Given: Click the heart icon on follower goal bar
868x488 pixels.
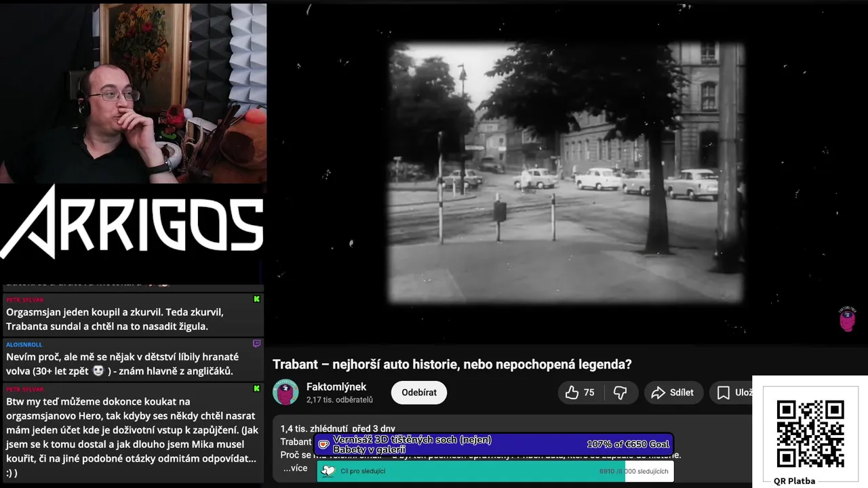Looking at the screenshot, I should click(328, 471).
